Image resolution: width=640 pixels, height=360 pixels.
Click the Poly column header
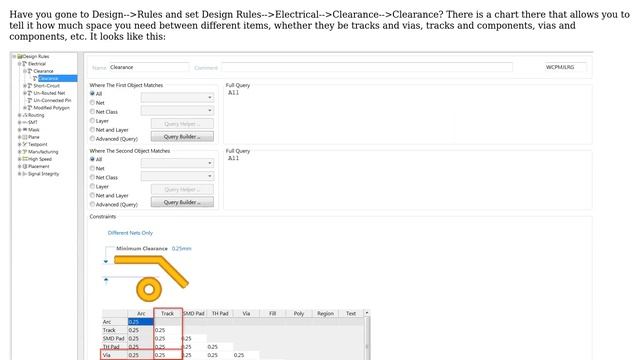pos(299,313)
